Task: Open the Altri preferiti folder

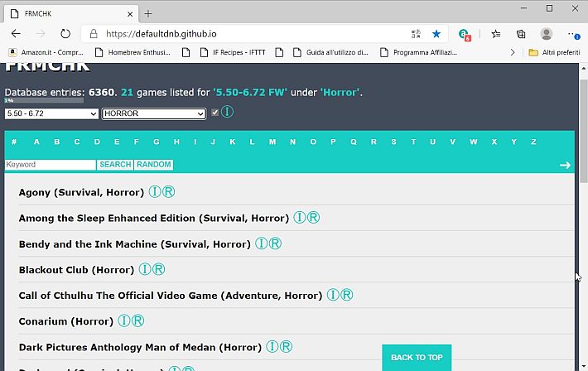Action: (554, 52)
